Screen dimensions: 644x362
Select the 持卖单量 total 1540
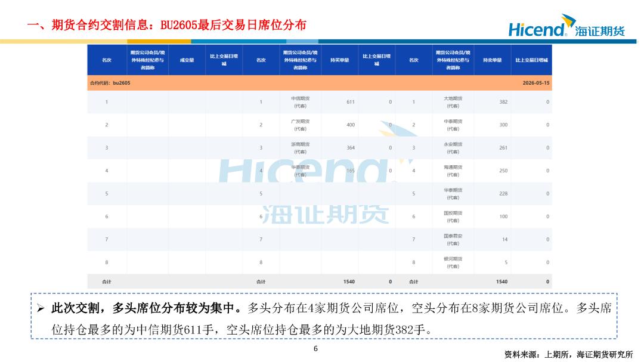point(501,282)
